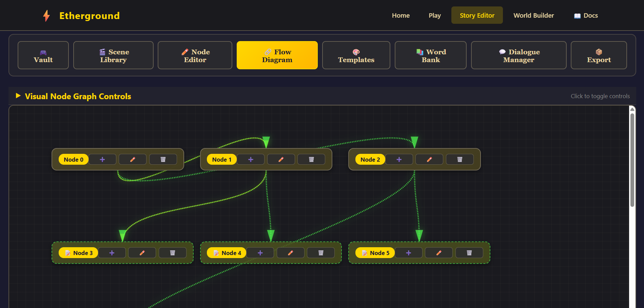The width and height of the screenshot is (644, 308).
Task: Click the plus icon on Node 0
Action: pyautogui.click(x=102, y=160)
